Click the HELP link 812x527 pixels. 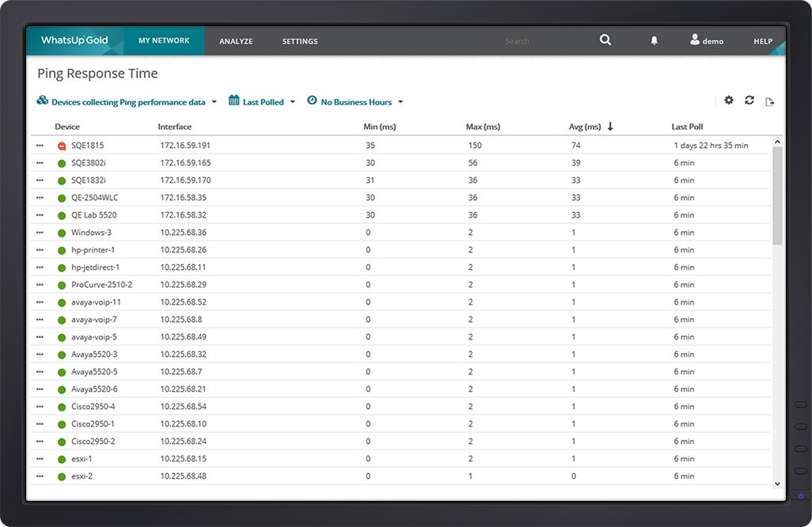763,41
